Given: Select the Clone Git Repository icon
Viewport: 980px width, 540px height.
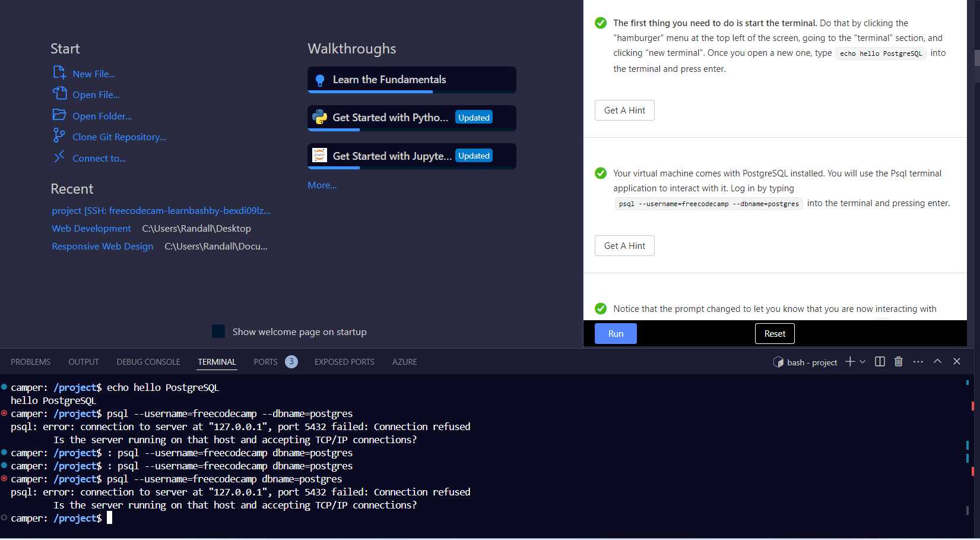Looking at the screenshot, I should click(59, 135).
